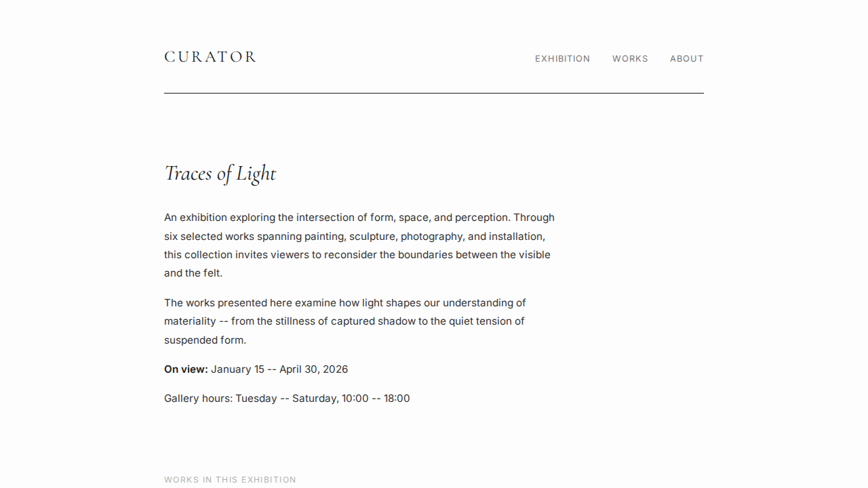868x488 pixels.
Task: Click the "10:00" opening time
Action: 355,399
